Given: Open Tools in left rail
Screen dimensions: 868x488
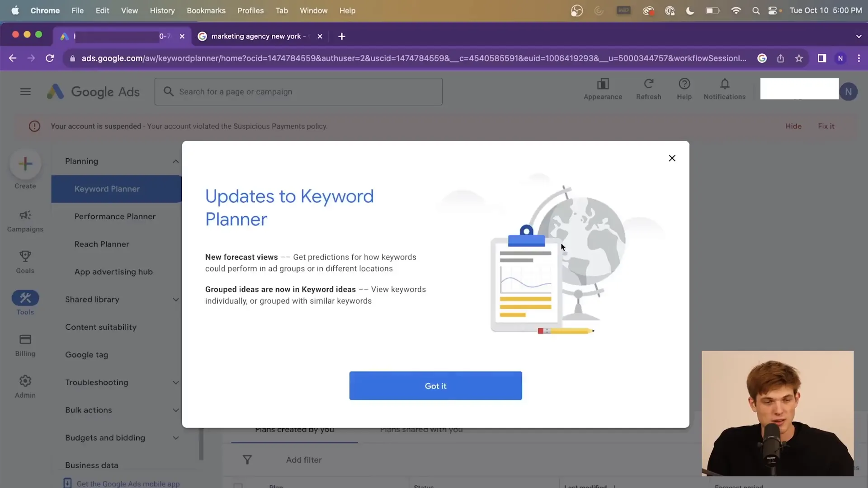Looking at the screenshot, I should click(25, 303).
